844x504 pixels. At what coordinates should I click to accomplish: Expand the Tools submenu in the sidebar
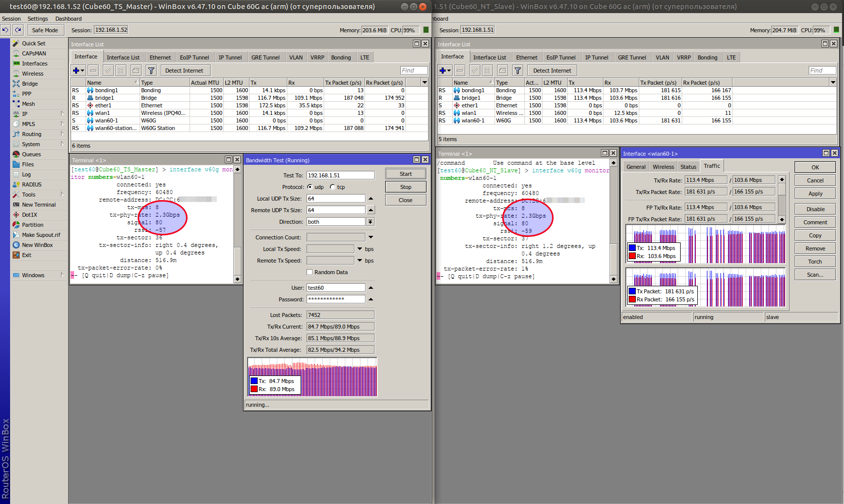tap(62, 194)
